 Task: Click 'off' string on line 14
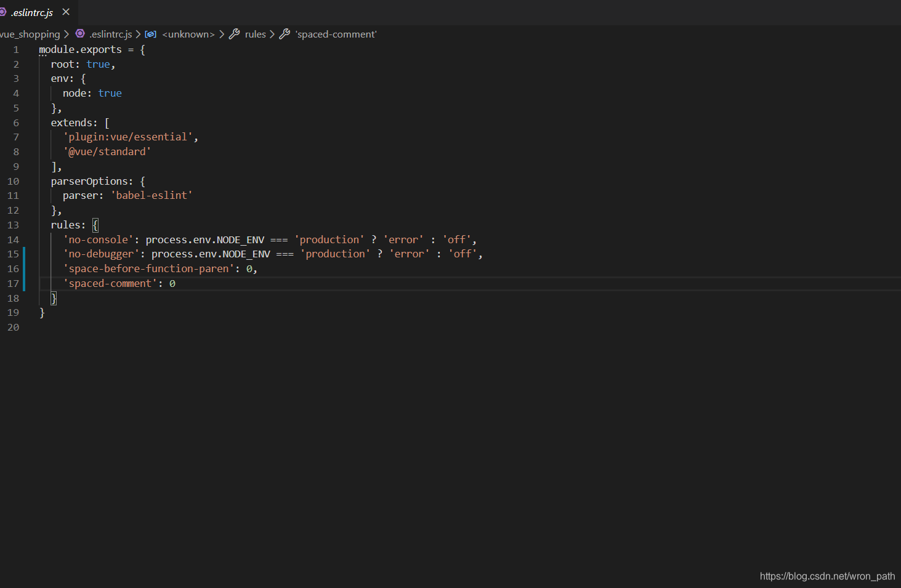(x=456, y=240)
